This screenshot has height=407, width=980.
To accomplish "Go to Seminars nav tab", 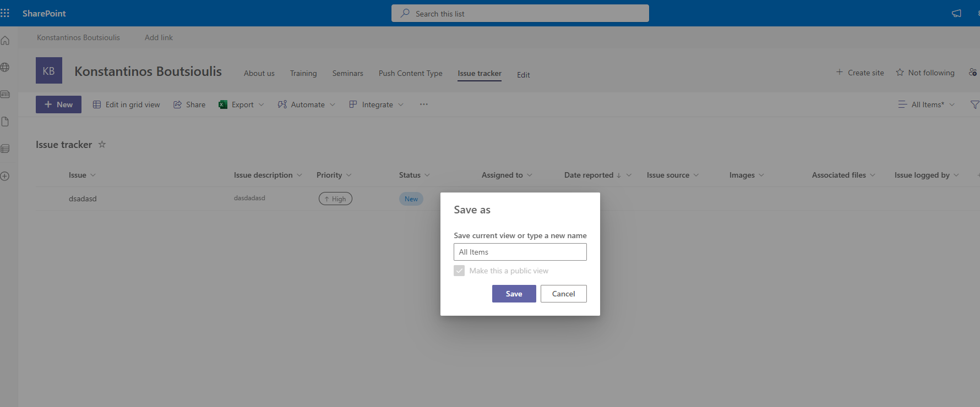I will pos(347,73).
